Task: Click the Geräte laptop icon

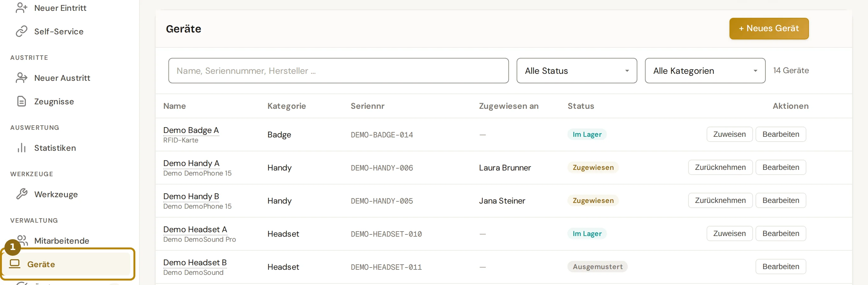Action: click(15, 264)
